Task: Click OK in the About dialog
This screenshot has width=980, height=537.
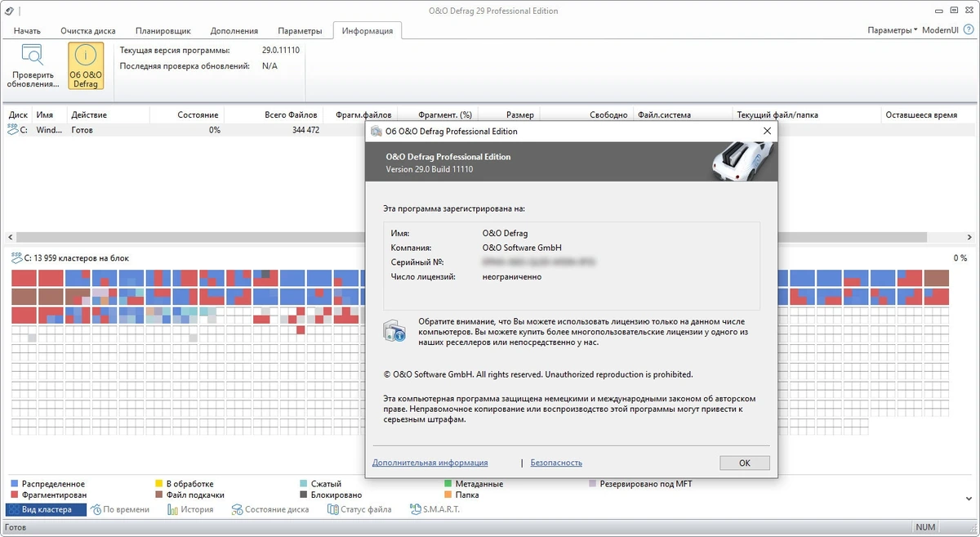Action: tap(744, 463)
